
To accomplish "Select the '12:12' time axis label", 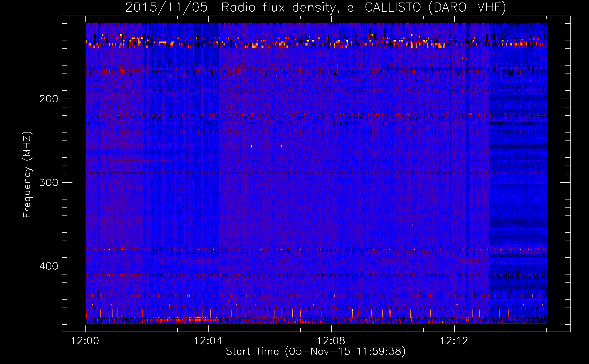I will (x=454, y=341).
